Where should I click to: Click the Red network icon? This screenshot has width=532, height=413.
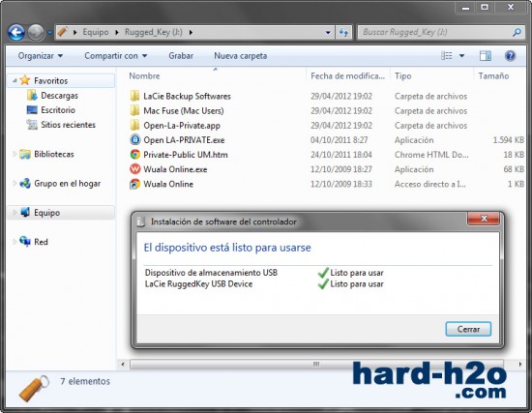pos(25,242)
